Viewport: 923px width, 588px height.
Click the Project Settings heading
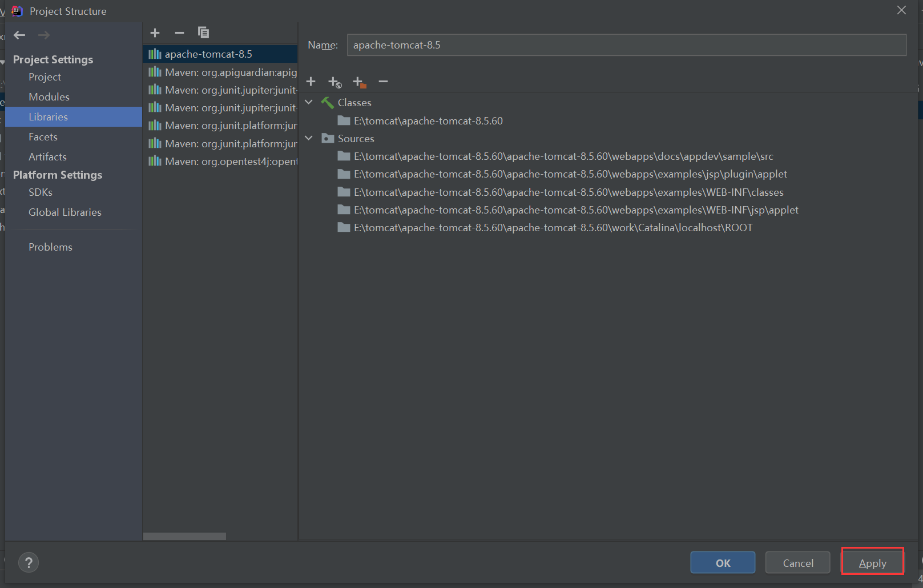(x=53, y=59)
